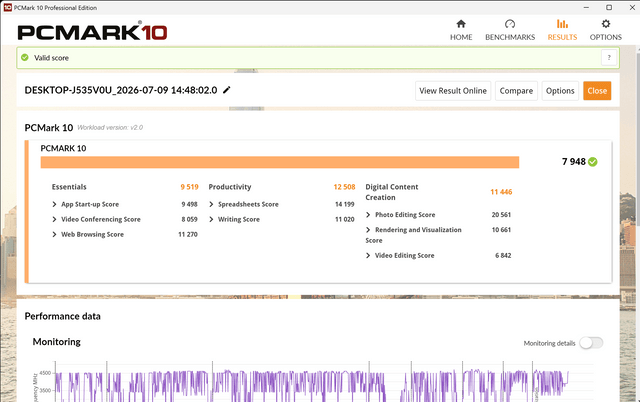This screenshot has height=402, width=640.
Task: Click the PCMark 10 logo
Action: pyautogui.click(x=92, y=32)
